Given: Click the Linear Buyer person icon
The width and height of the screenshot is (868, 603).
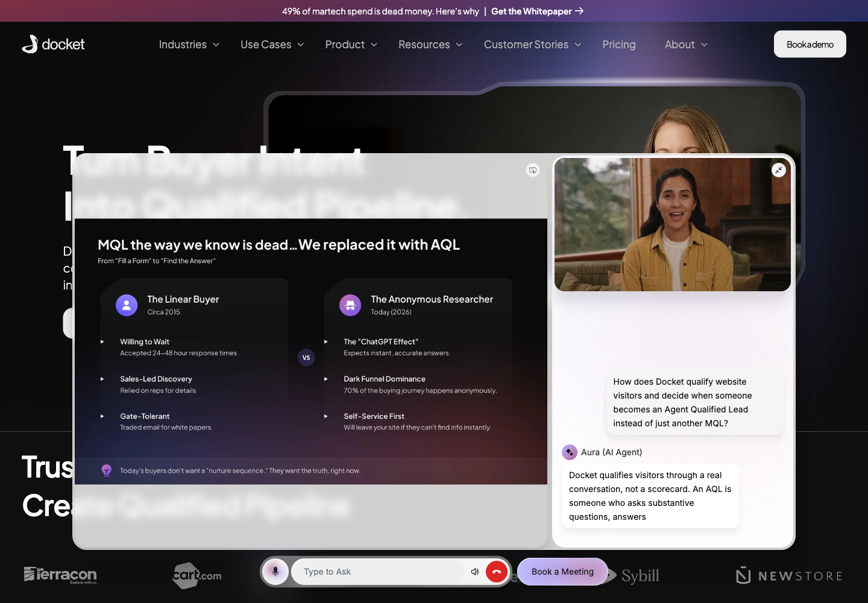Looking at the screenshot, I should point(127,305).
